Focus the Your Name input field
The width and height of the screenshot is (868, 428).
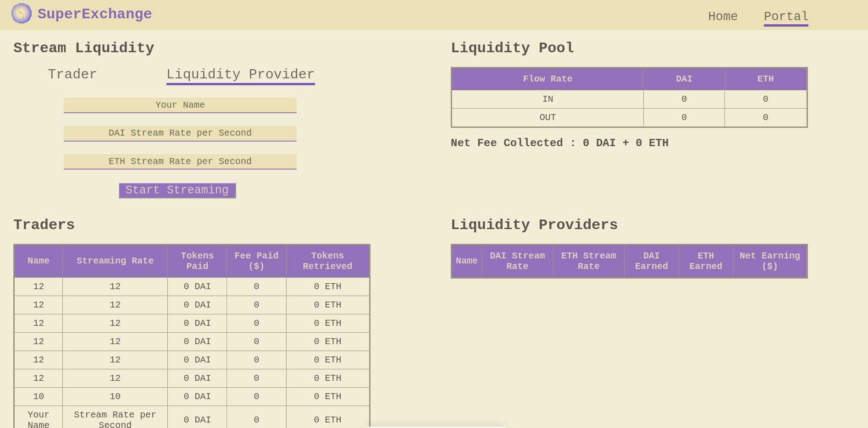pyautogui.click(x=180, y=105)
